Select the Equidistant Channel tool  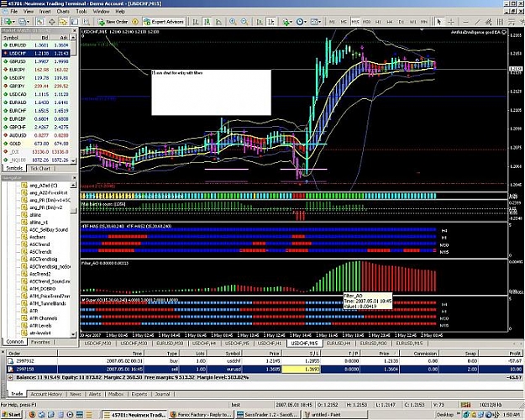(x=489, y=22)
